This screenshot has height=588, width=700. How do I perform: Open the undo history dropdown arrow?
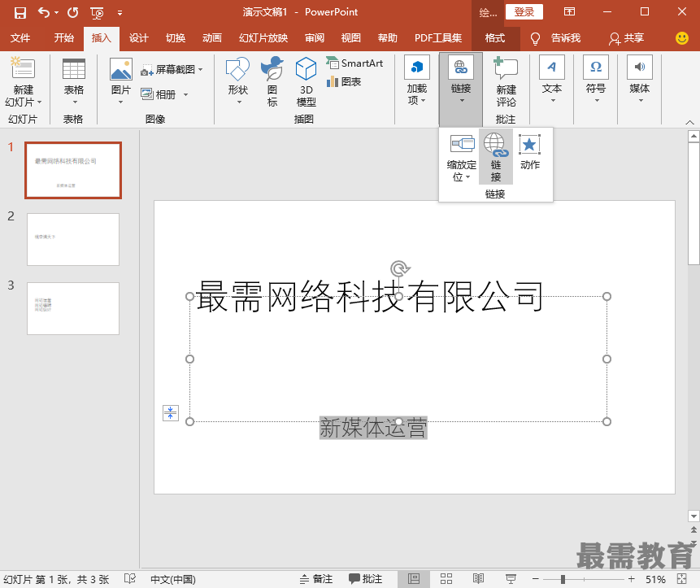click(x=56, y=12)
